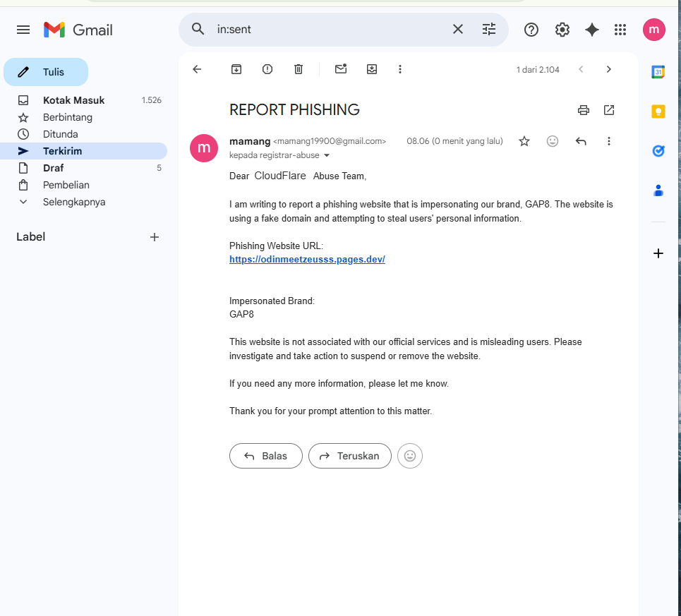The width and height of the screenshot is (681, 616).
Task: Open message more options menu
Action: pos(609,141)
